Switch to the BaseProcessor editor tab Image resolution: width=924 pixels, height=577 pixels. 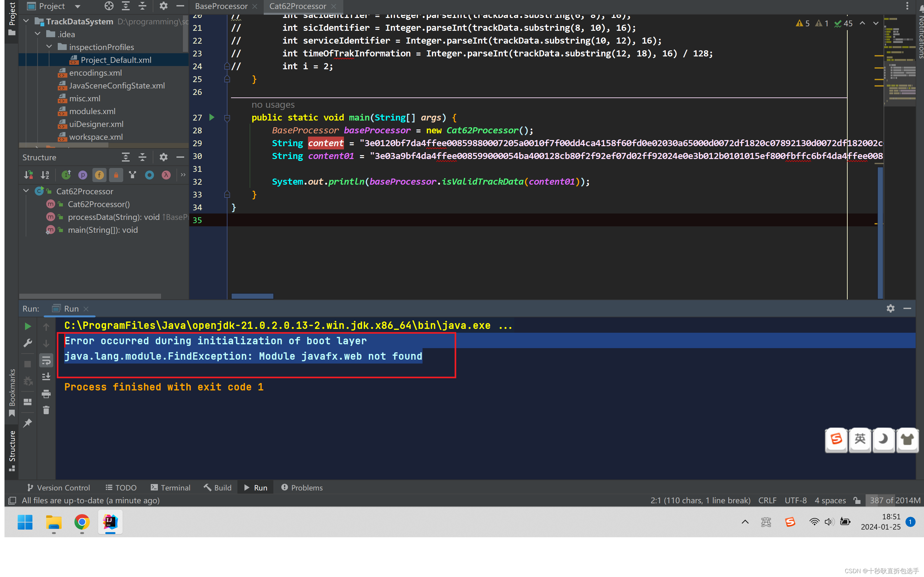pyautogui.click(x=221, y=6)
